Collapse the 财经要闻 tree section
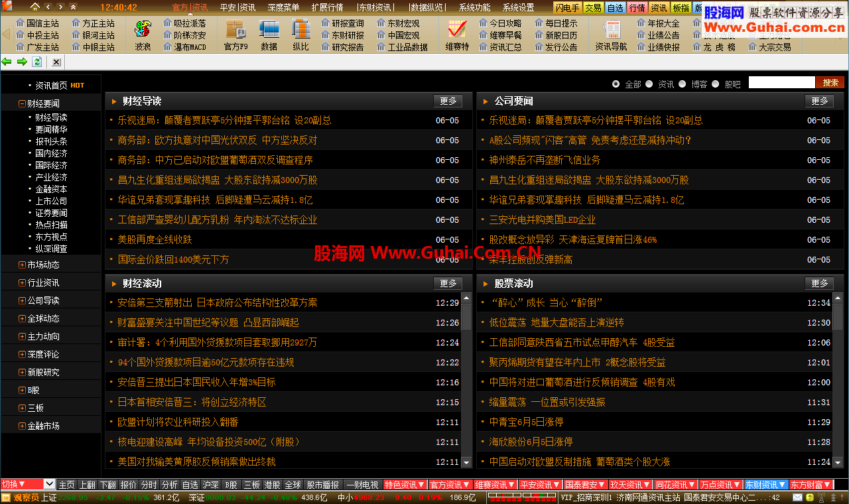Image resolution: width=849 pixels, height=504 pixels. click(22, 103)
